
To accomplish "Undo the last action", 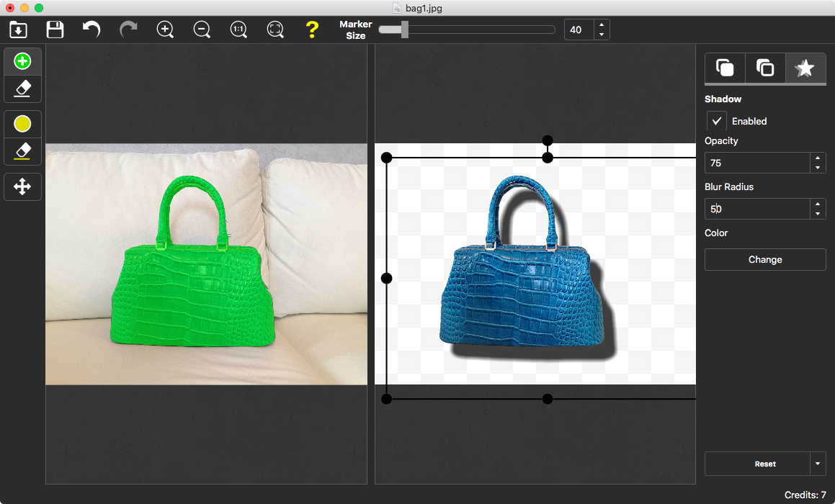I will 91,30.
